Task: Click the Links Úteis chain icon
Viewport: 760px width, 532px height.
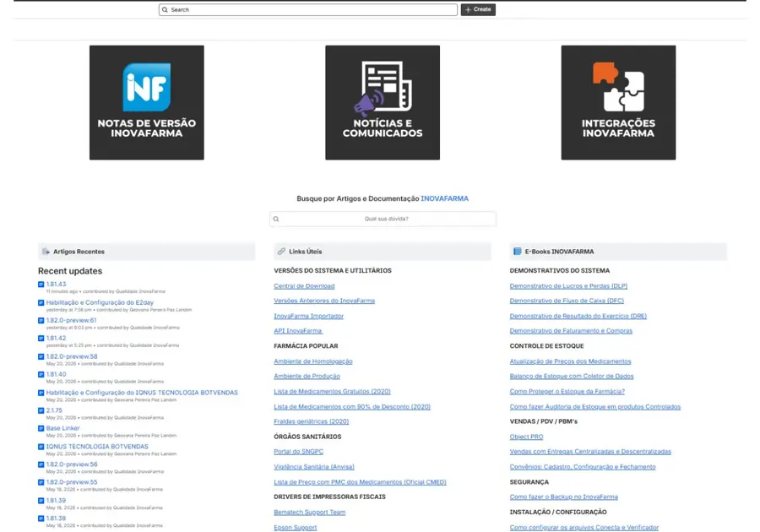Action: 281,252
